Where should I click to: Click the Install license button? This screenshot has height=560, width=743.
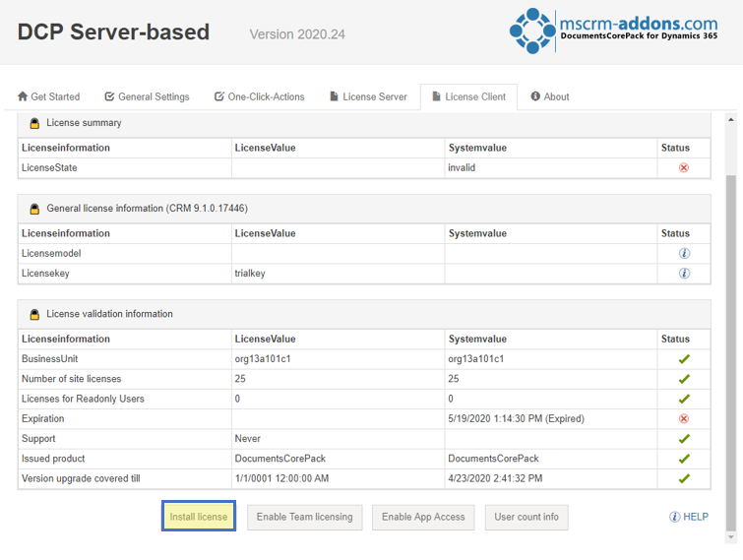(199, 517)
